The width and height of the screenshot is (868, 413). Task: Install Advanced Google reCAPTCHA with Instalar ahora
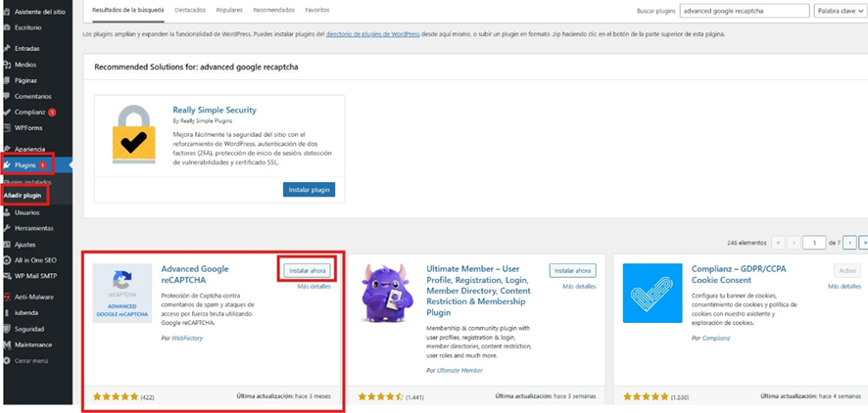tap(308, 270)
